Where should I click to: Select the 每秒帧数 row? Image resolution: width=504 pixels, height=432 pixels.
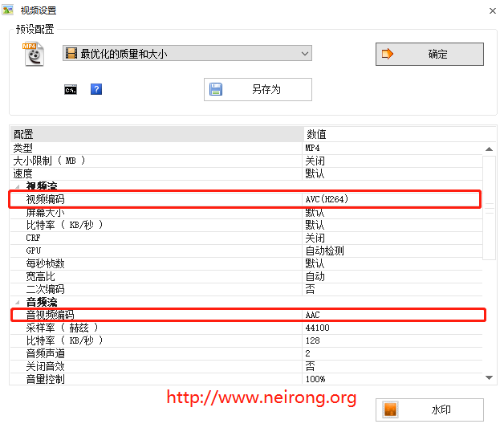point(246,263)
